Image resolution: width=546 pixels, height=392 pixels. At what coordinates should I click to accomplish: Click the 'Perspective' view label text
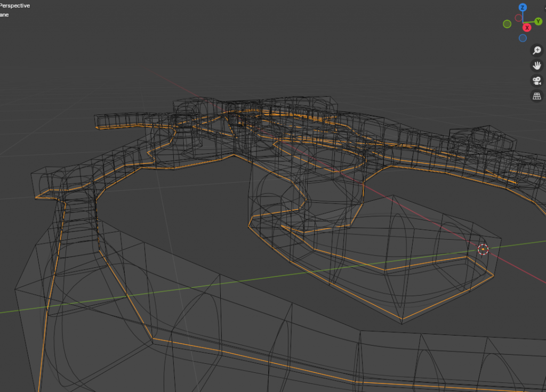click(x=15, y=5)
